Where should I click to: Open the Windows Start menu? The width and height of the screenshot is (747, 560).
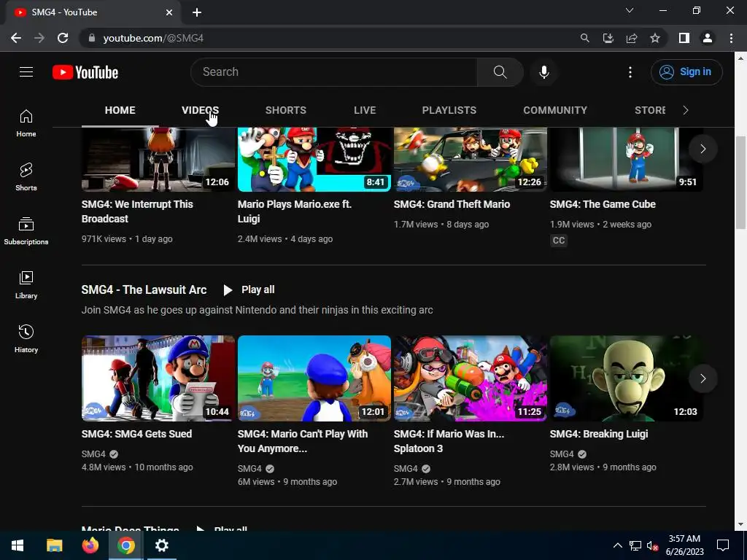18,545
